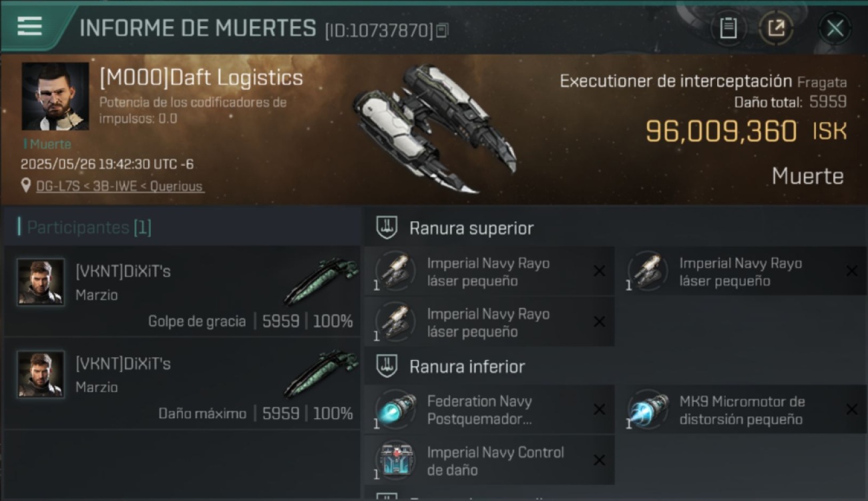Select the bottom Imperial Navy Rayo láser pequeño

(x=489, y=322)
